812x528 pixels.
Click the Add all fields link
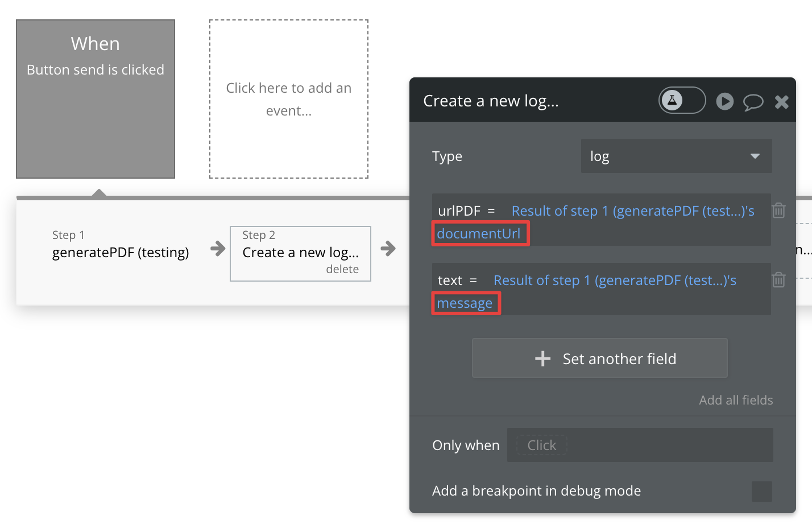tap(736, 400)
